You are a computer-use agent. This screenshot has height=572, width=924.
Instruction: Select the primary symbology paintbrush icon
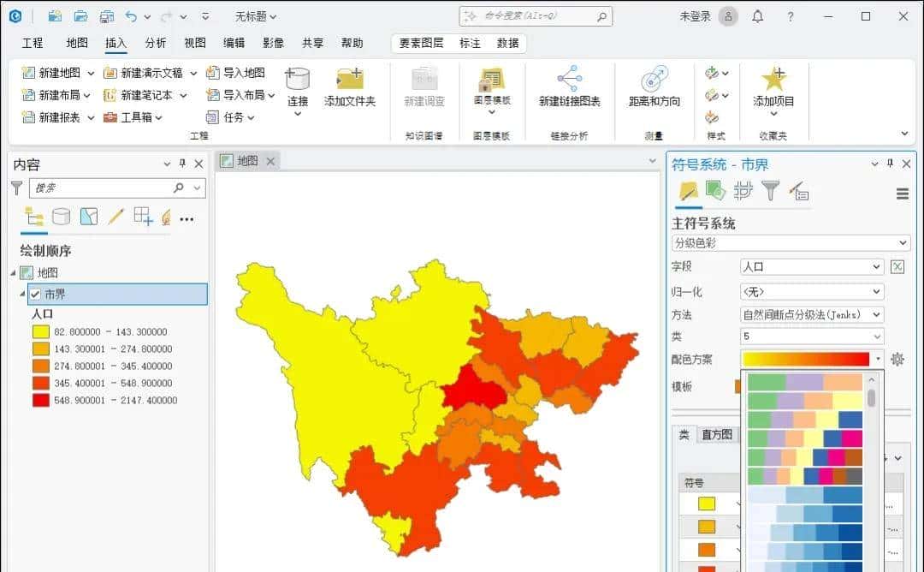(x=689, y=190)
